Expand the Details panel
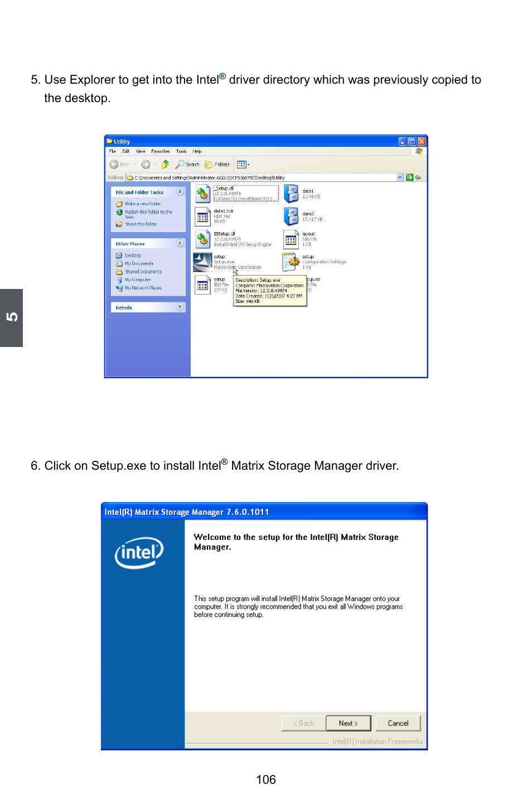The width and height of the screenshot is (532, 810). pyautogui.click(x=180, y=307)
